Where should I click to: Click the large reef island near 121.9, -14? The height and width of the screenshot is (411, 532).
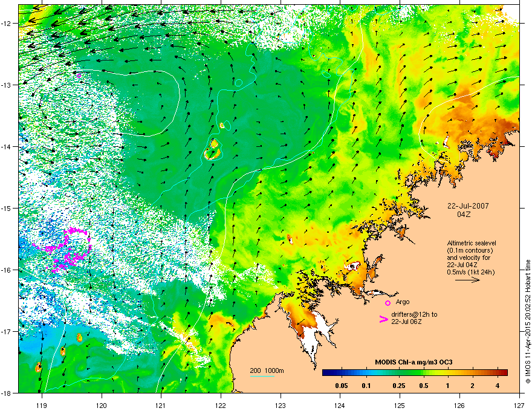click(x=213, y=149)
